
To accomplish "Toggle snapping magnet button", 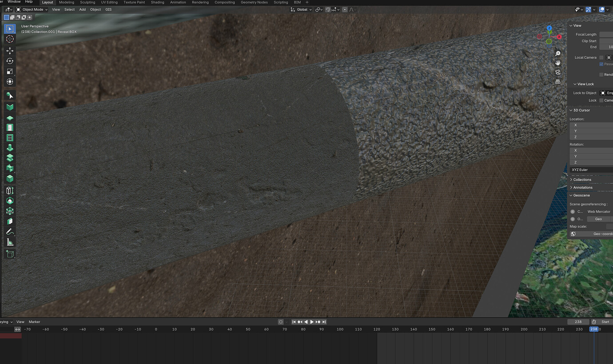I will (328, 9).
